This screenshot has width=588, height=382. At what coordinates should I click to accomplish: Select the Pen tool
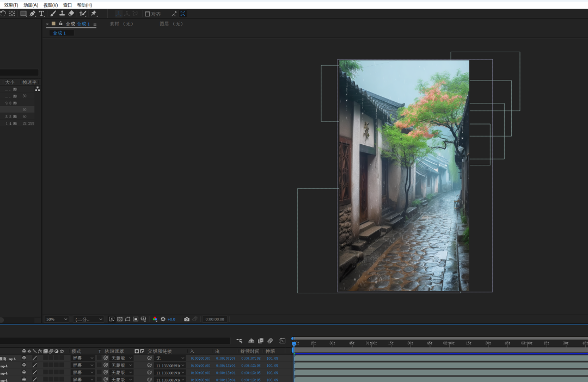coord(33,13)
